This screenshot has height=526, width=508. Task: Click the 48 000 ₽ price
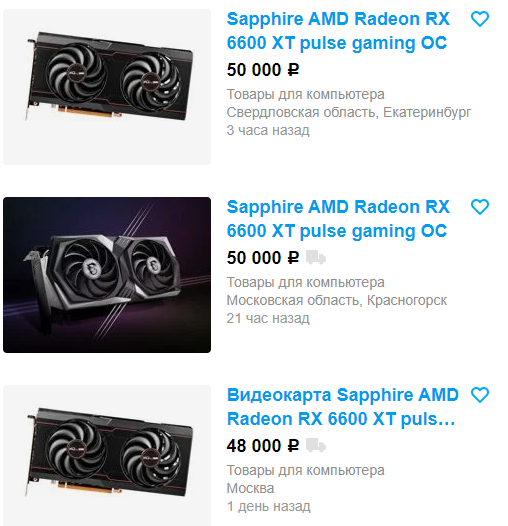click(263, 446)
